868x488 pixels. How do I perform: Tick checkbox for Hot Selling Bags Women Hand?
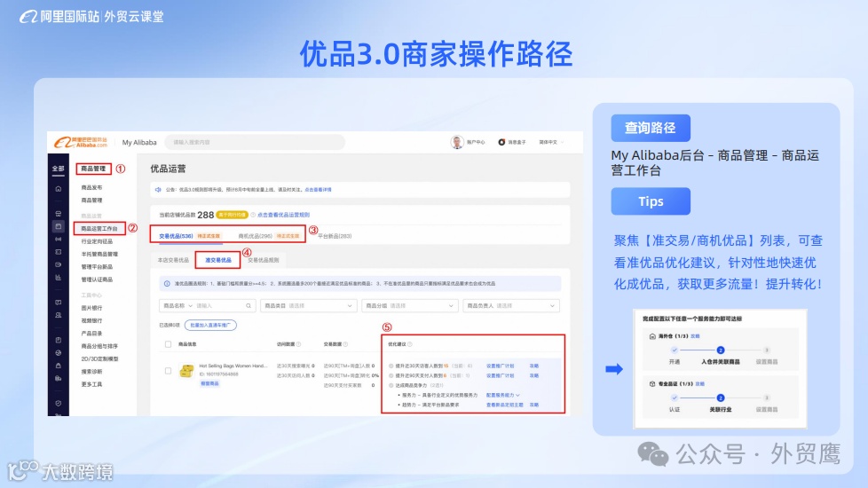(x=169, y=371)
